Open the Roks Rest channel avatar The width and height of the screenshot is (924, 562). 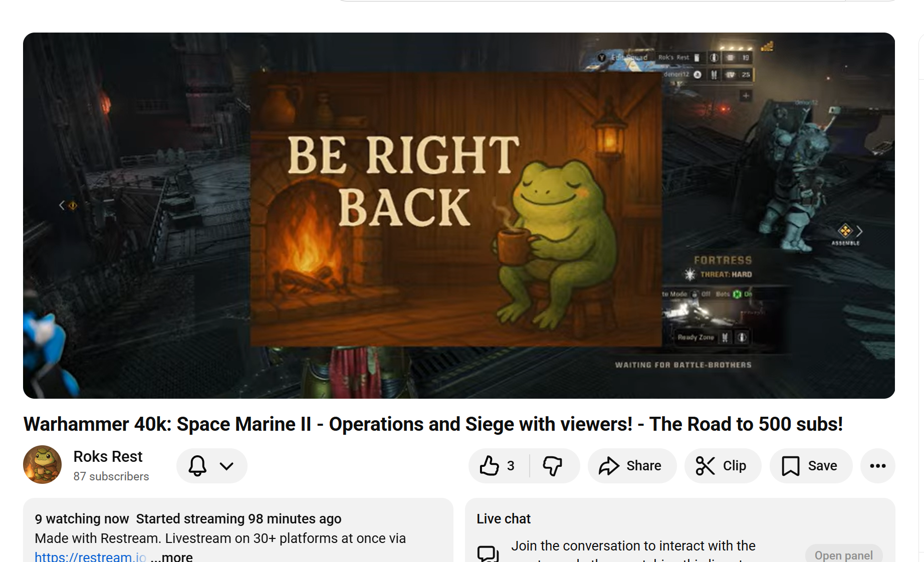pyautogui.click(x=43, y=465)
